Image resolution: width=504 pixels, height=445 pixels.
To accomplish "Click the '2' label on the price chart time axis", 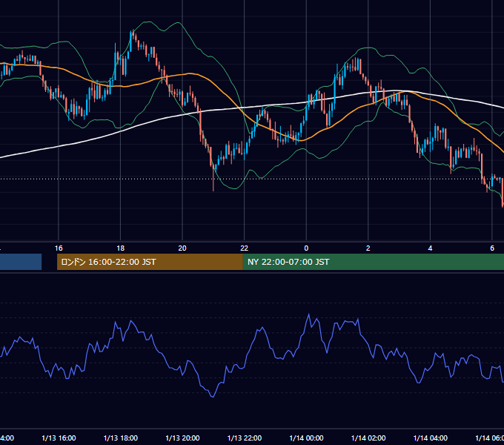I will pos(368,248).
